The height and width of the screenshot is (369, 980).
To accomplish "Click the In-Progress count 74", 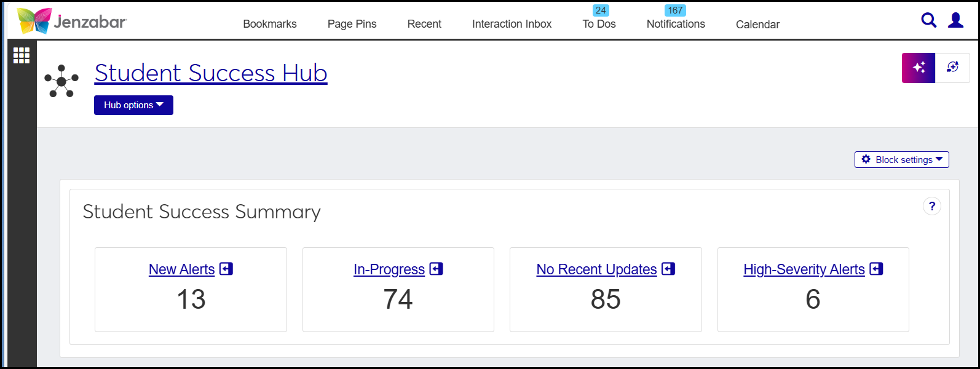I will click(398, 300).
